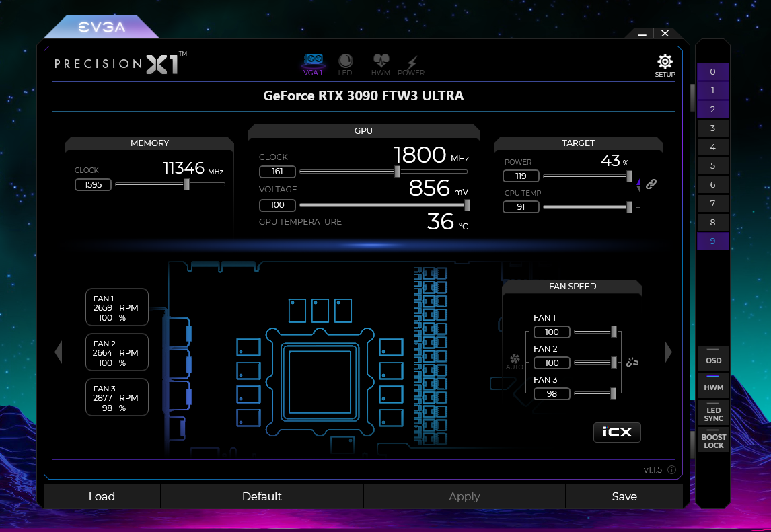Select profile slot 6
The image size is (771, 532).
point(712,185)
